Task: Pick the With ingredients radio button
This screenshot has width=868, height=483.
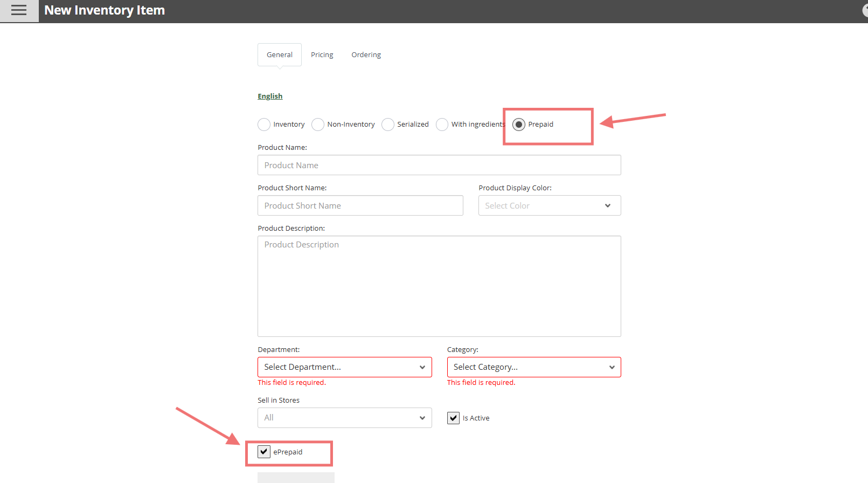Action: pos(442,125)
